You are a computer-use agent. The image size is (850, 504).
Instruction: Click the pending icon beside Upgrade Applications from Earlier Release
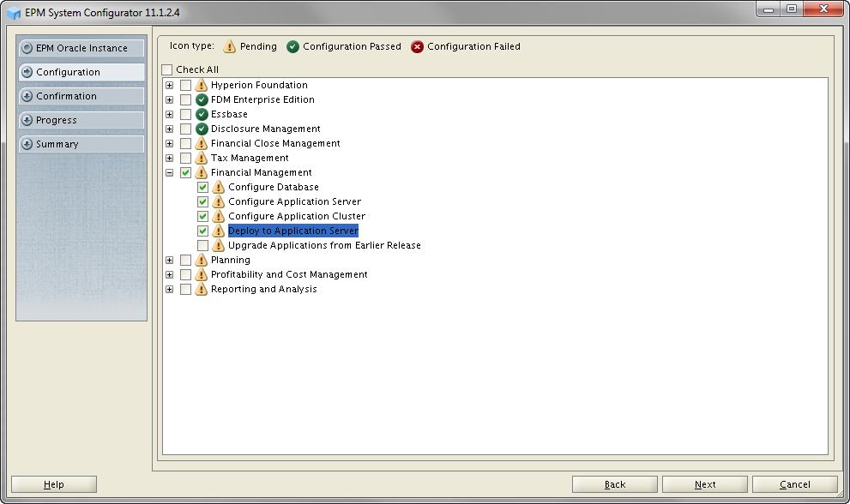tap(219, 245)
